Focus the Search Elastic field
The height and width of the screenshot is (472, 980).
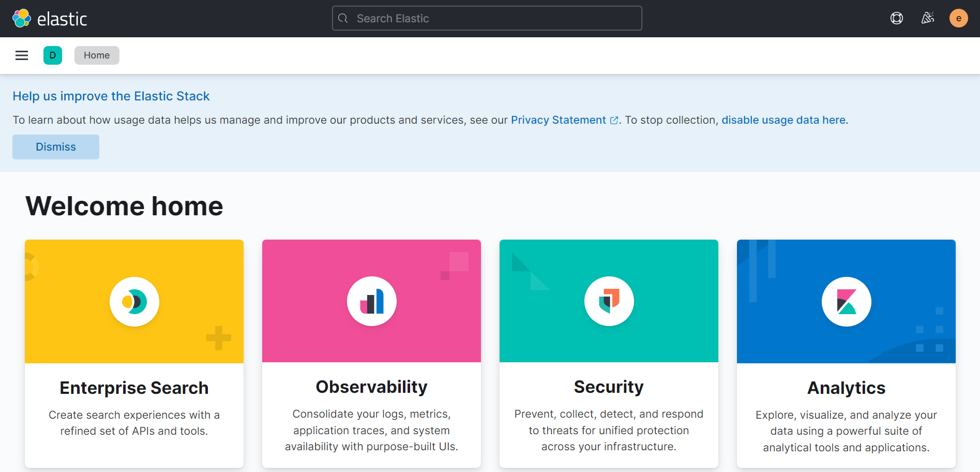pyautogui.click(x=487, y=18)
